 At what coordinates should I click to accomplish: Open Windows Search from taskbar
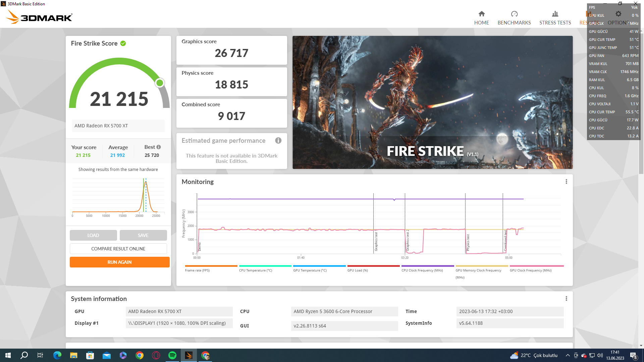[x=24, y=355]
